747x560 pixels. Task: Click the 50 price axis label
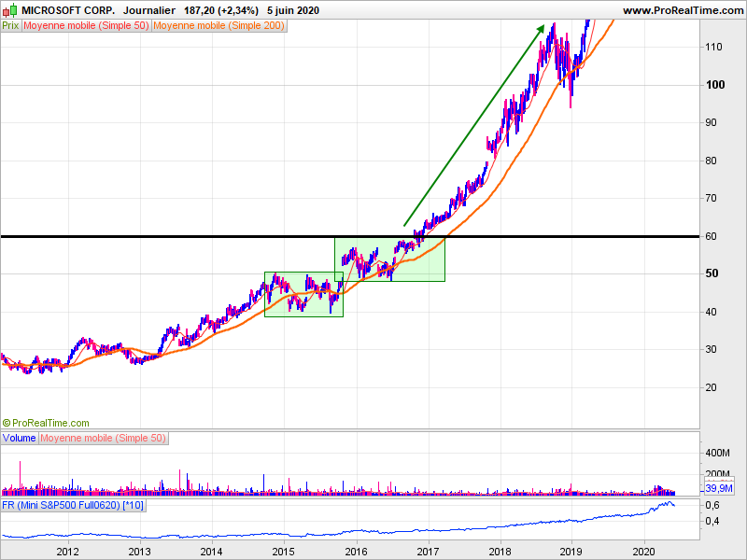(x=712, y=273)
